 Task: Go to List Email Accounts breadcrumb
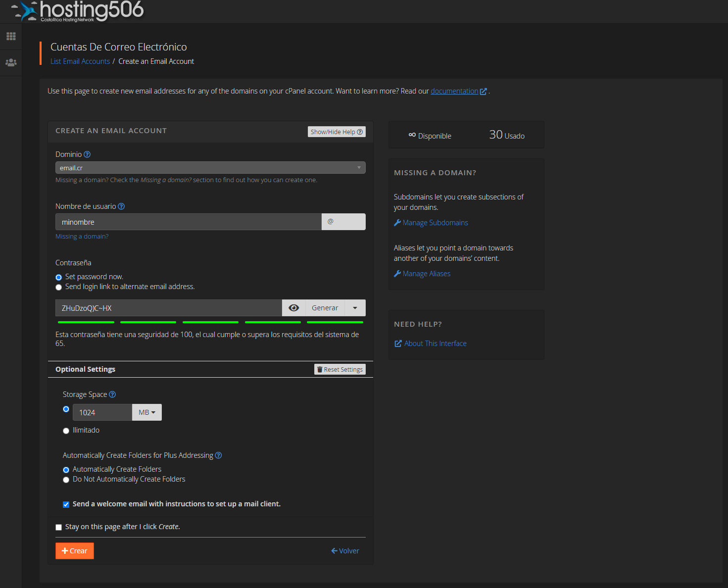[x=80, y=61]
